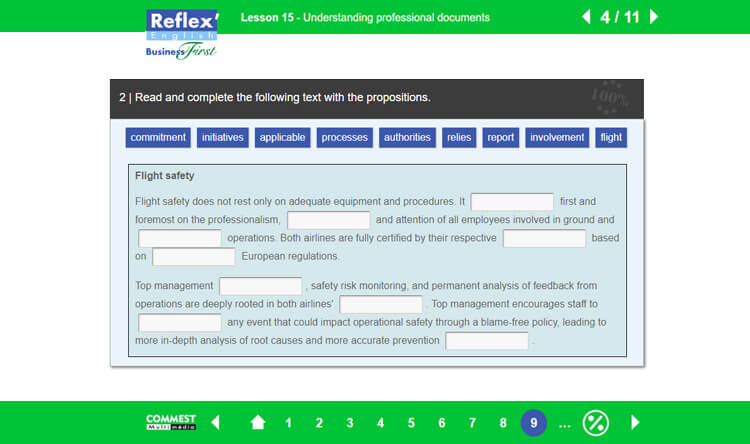Click the blank before 'any event that could'
The height and width of the screenshot is (444, 750).
pos(179,322)
